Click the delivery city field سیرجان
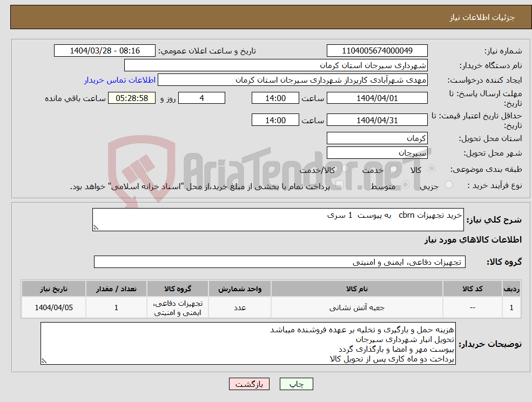This screenshot has width=532, height=402. (x=377, y=152)
